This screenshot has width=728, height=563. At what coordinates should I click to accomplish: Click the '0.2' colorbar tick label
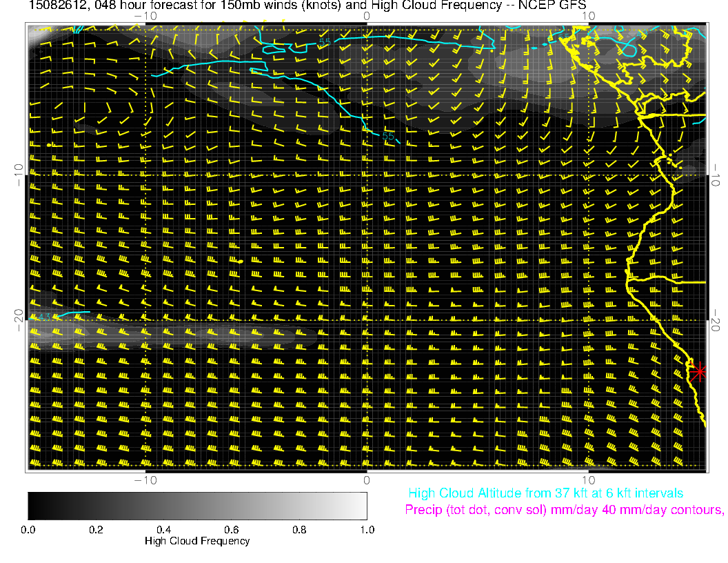coord(96,530)
